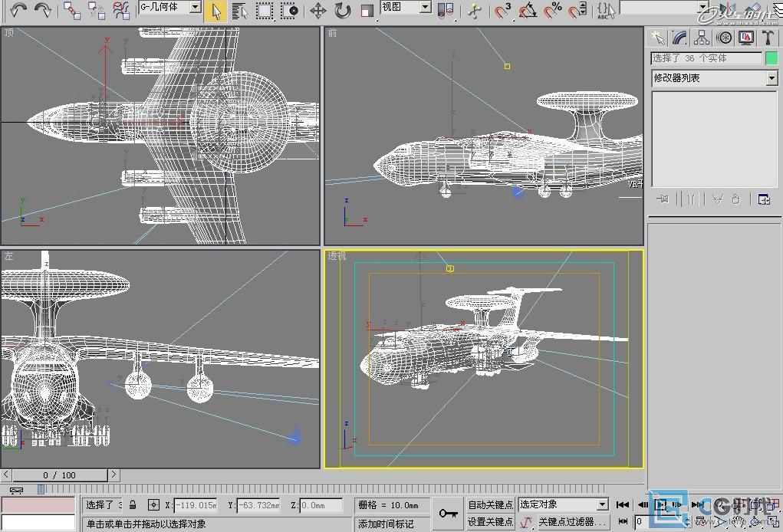Switch to the Utilities hammer tab
Image resolution: width=783 pixels, height=532 pixels.
768,38
